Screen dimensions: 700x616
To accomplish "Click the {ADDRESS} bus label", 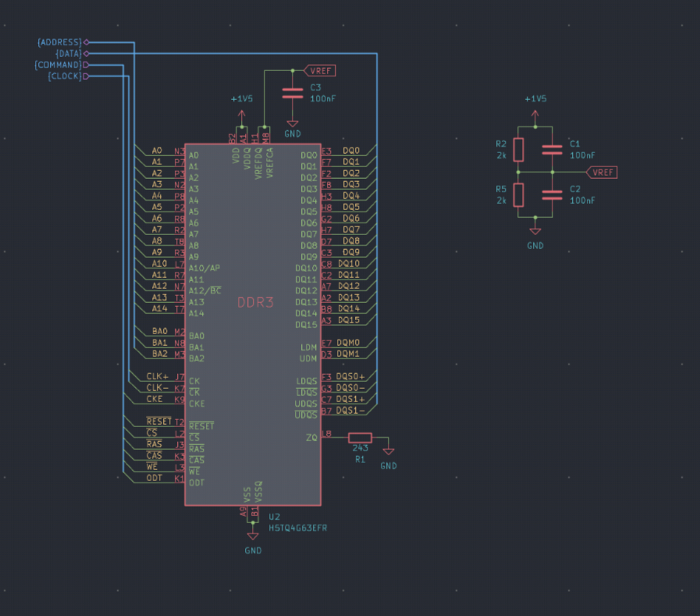I will (59, 42).
